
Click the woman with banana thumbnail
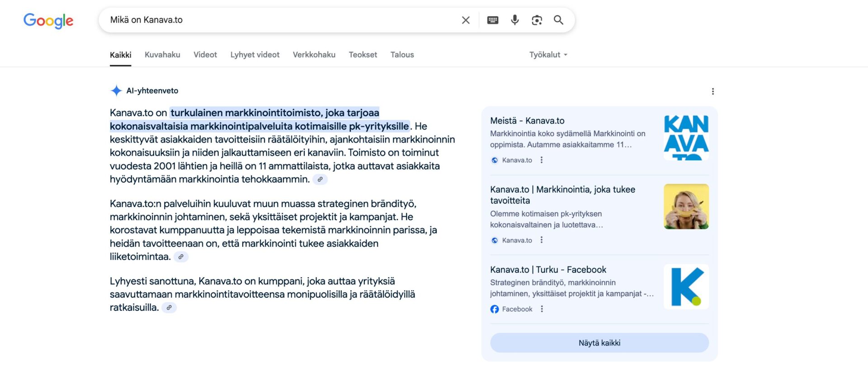[686, 206]
